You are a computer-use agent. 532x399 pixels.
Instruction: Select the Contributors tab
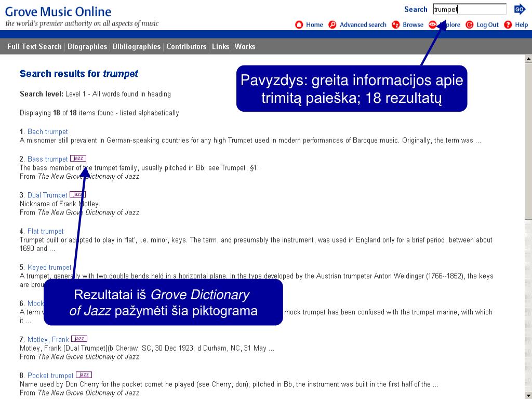coord(187,46)
